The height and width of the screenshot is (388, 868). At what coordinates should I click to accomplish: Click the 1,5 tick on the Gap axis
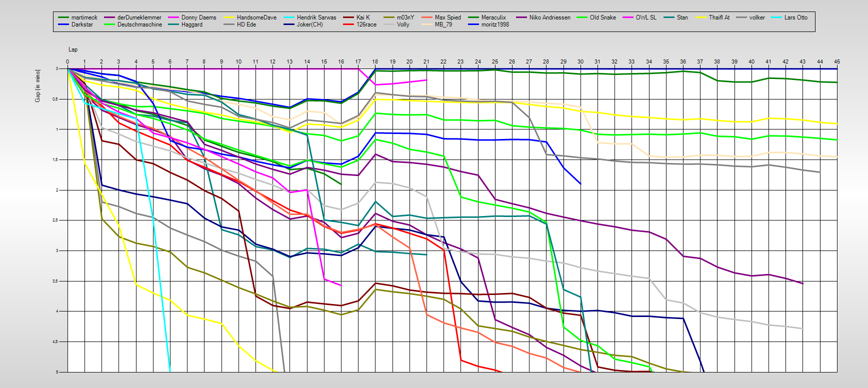point(55,159)
